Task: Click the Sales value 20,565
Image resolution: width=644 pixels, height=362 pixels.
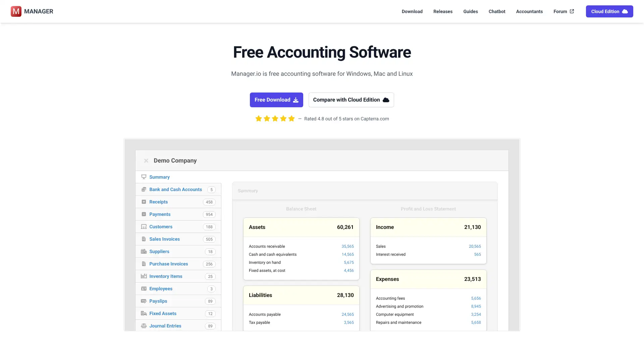Action: click(x=475, y=246)
